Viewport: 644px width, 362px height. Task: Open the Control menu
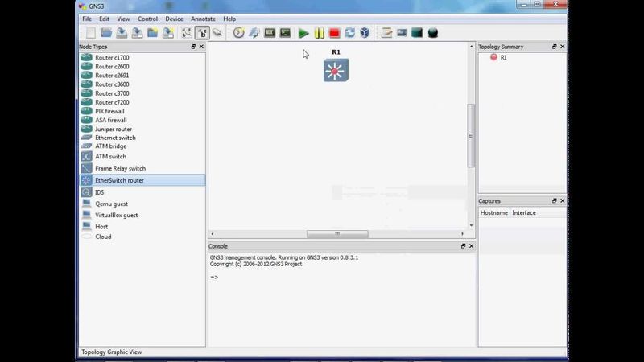(x=147, y=19)
